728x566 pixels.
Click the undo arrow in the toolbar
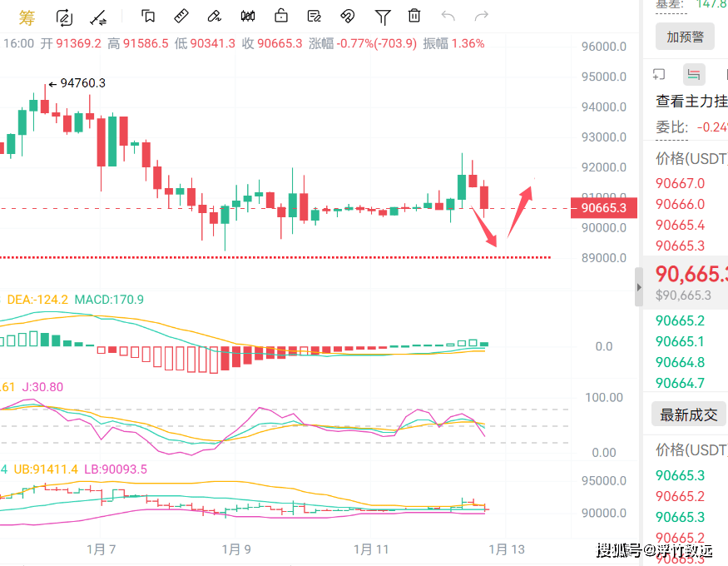pyautogui.click(x=448, y=16)
